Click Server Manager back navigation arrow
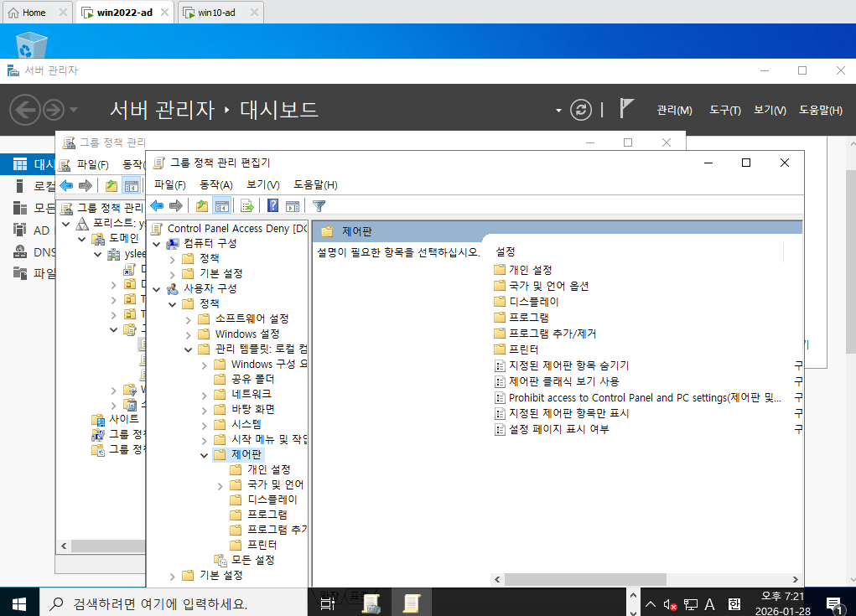 click(x=24, y=110)
